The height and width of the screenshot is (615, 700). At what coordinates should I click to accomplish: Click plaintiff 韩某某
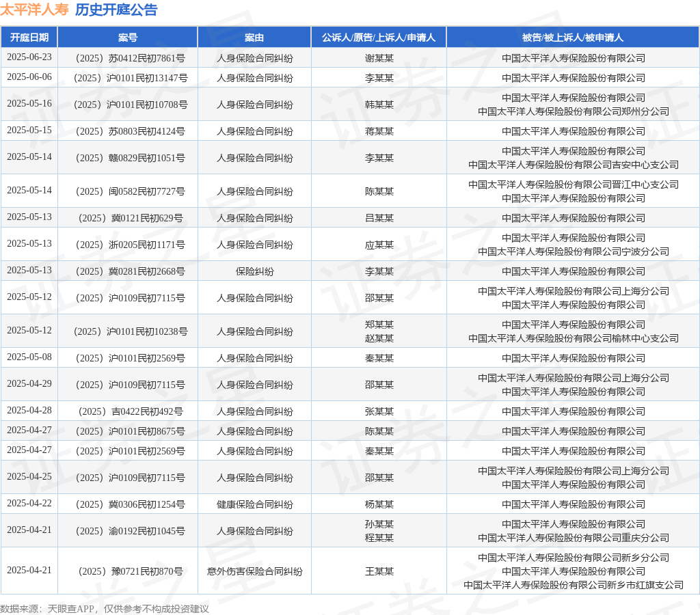tap(379, 105)
